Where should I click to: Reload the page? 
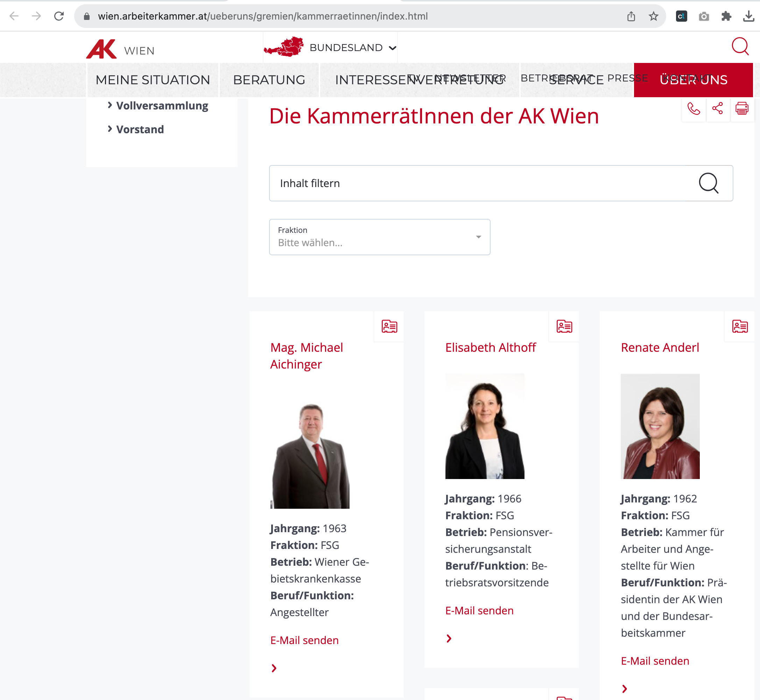(x=59, y=16)
